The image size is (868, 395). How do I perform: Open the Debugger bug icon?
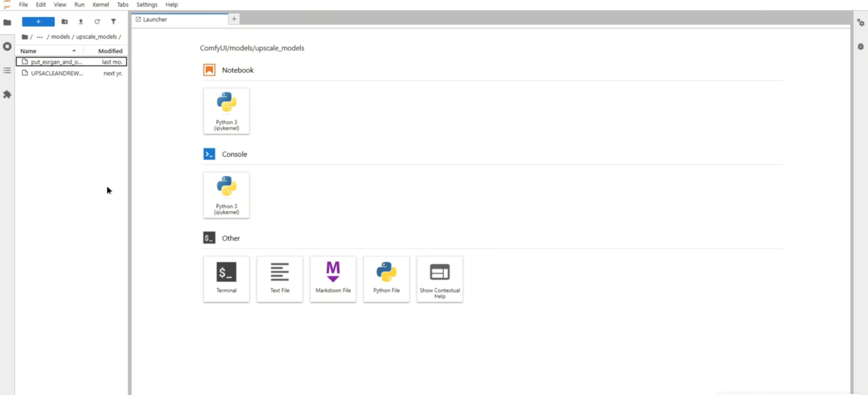[861, 46]
